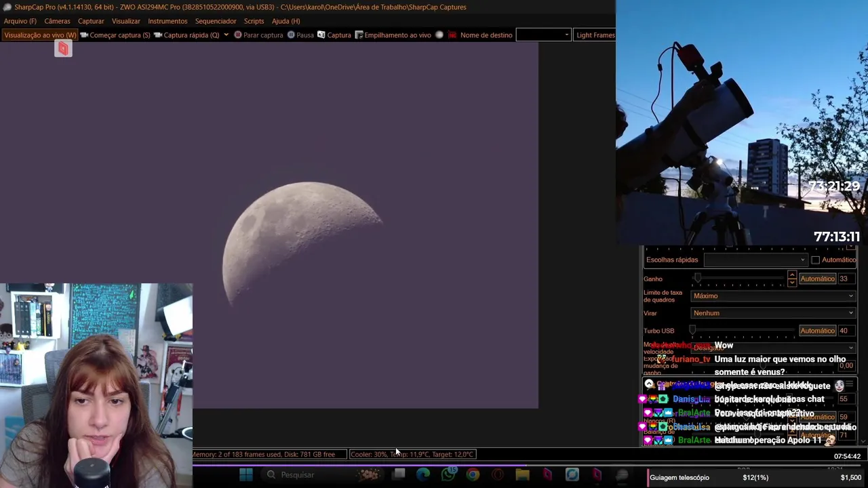Viewport: 868px width, 488px height.
Task: Click the Empilhamento ao vivo stack icon
Action: [x=359, y=35]
